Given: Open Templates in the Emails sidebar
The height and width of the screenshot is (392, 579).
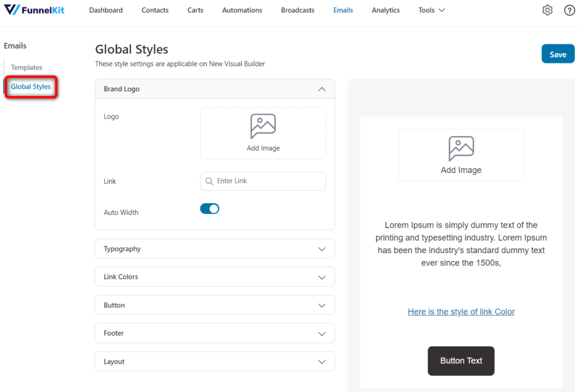Looking at the screenshot, I should (26, 67).
